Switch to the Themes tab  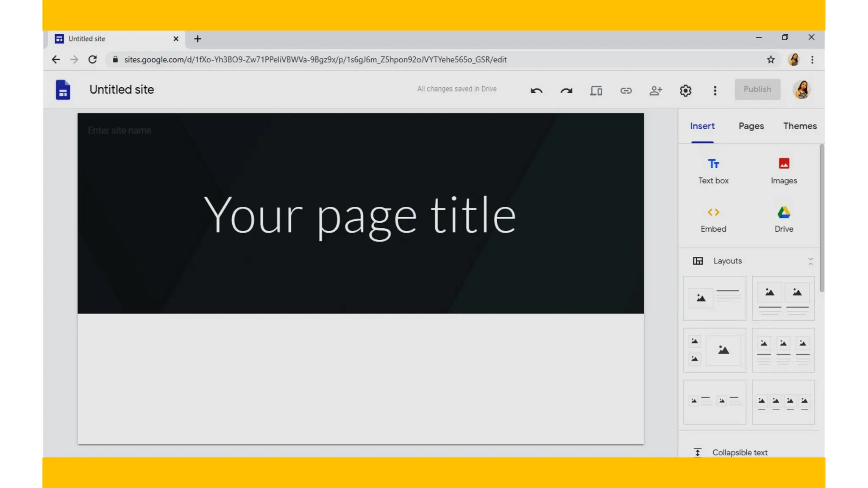click(x=799, y=126)
